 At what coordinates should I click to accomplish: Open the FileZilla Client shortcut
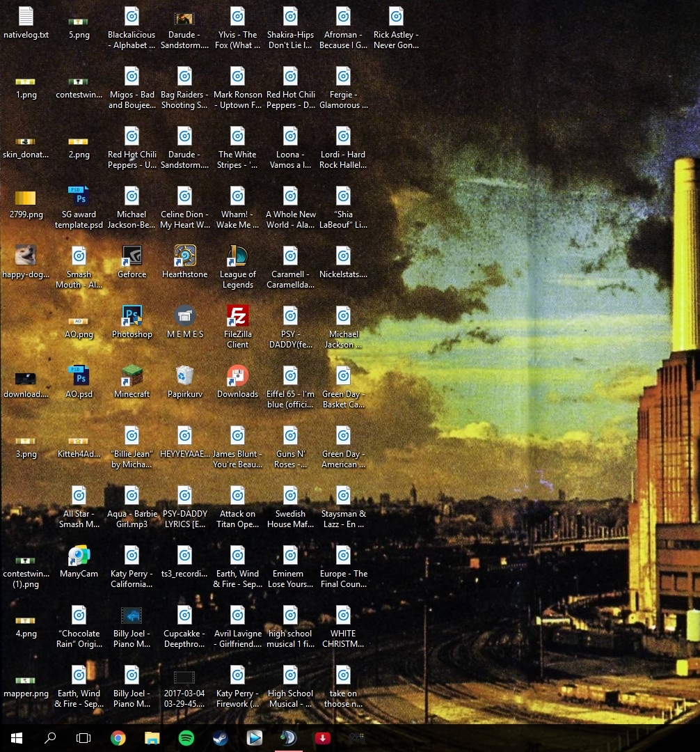click(x=238, y=327)
